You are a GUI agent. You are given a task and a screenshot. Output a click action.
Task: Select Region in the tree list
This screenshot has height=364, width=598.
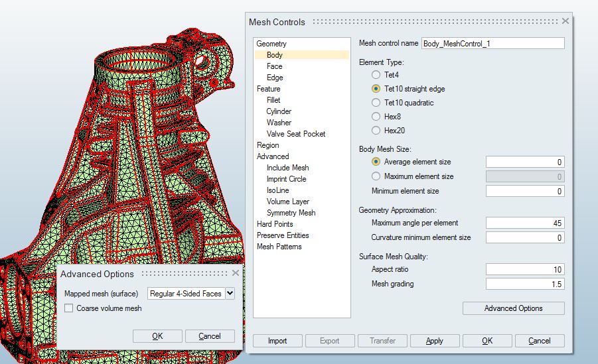tap(267, 145)
